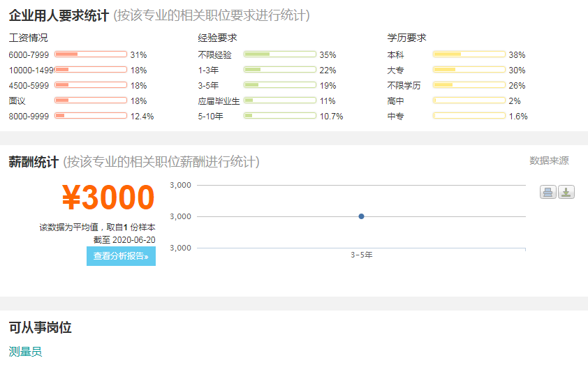
Task: Click the 应届毕业生 experience bar
Action: click(280, 100)
